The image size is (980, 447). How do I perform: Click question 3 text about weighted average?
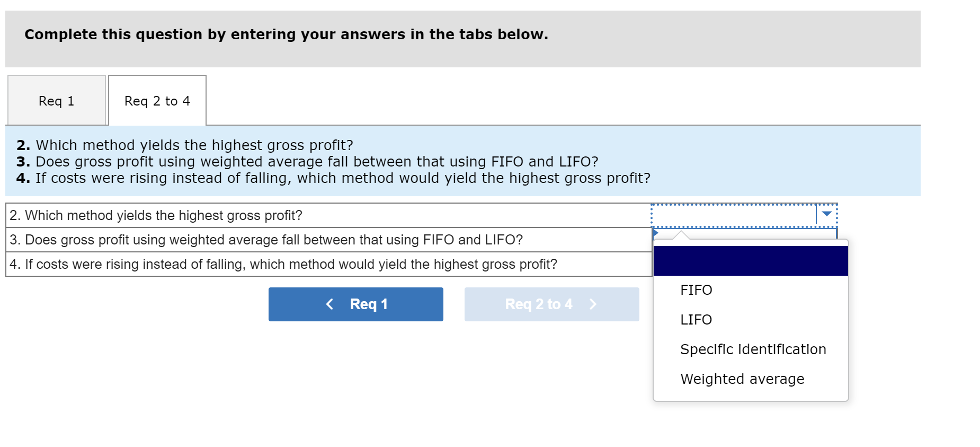point(265,239)
